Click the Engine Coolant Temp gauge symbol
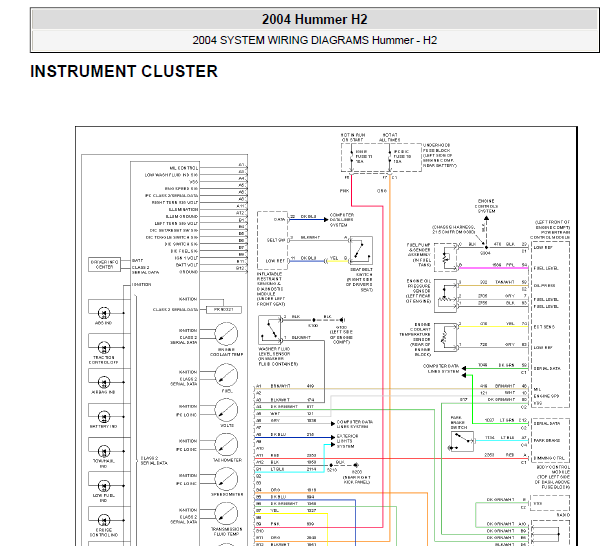 226,334
